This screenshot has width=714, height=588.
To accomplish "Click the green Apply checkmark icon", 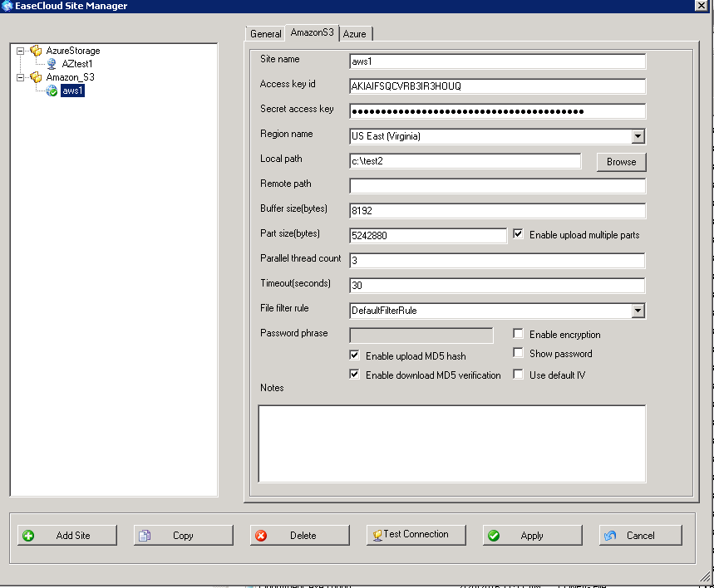I will pos(494,536).
